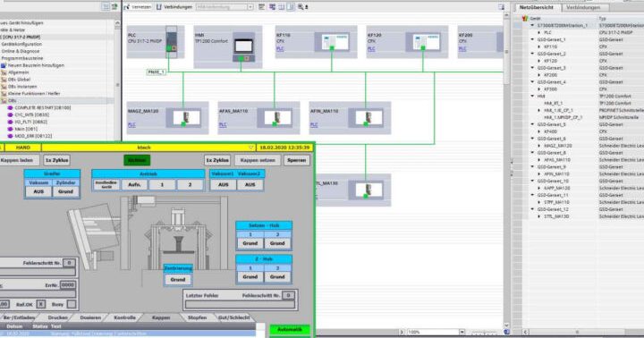Click the Aufn. button under Antrieb

pos(134,185)
